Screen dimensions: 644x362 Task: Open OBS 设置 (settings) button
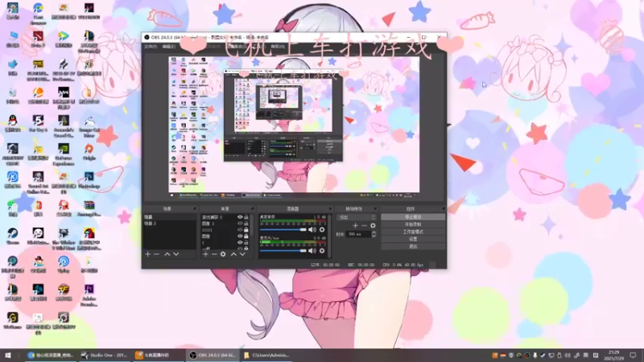(413, 239)
